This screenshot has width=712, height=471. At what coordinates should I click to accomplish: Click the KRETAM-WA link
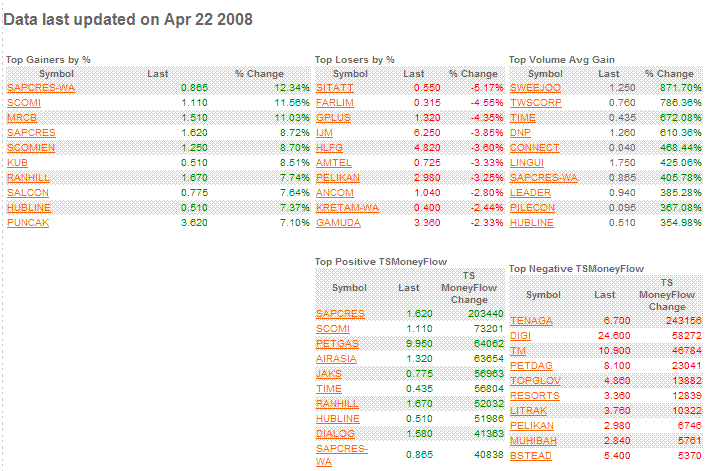[x=344, y=208]
